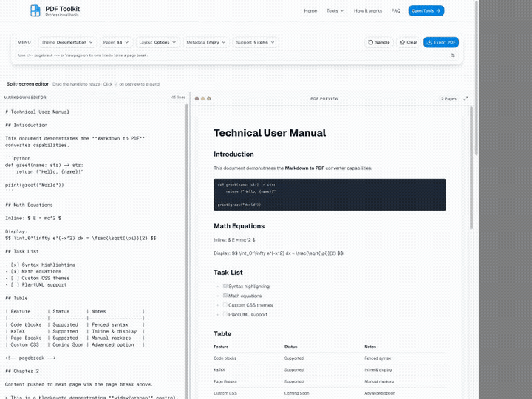Expand the Tools menu in header
The width and height of the screenshot is (532, 399).
coord(335,10)
